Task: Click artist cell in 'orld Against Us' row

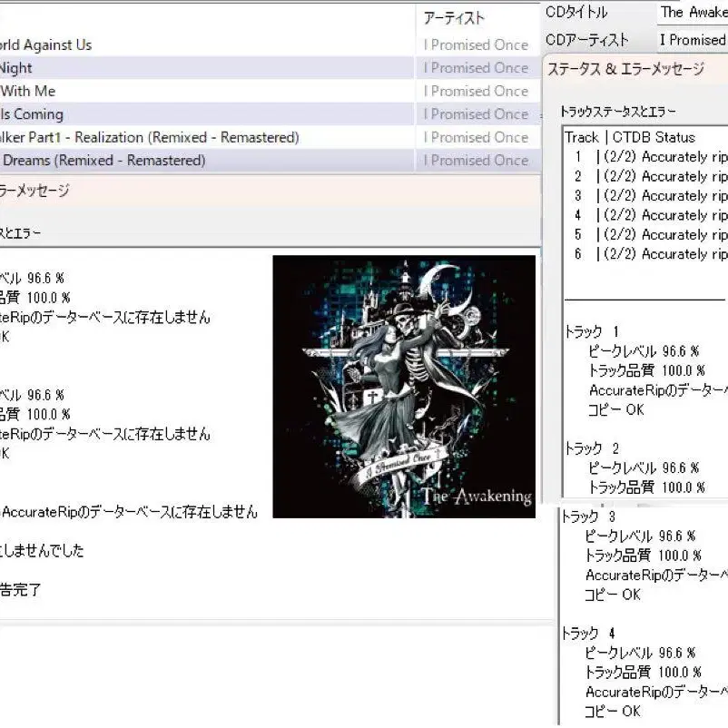Action: [477, 45]
